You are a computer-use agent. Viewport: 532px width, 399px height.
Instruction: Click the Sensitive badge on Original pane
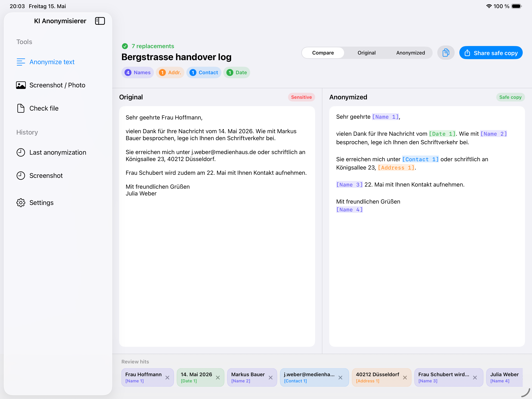pyautogui.click(x=301, y=97)
